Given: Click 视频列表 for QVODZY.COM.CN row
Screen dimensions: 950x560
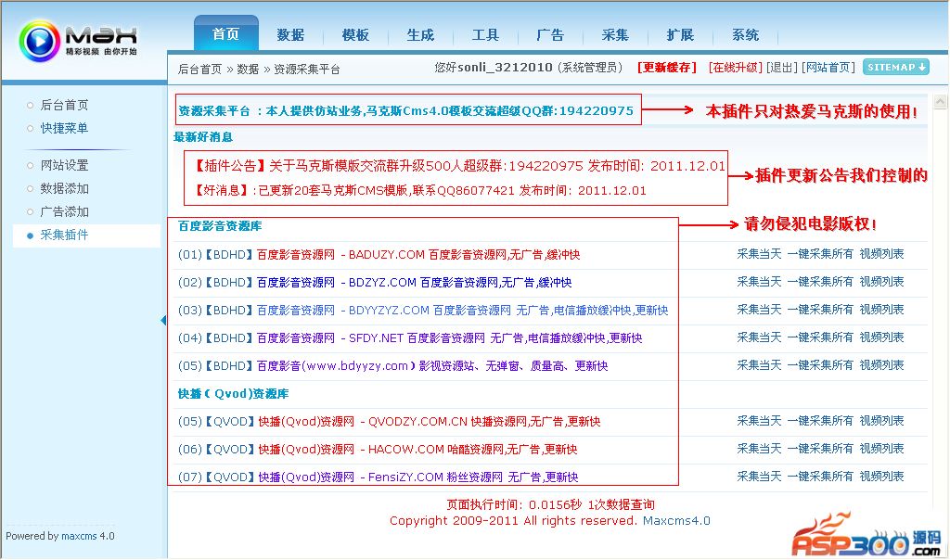Looking at the screenshot, I should coord(881,421).
